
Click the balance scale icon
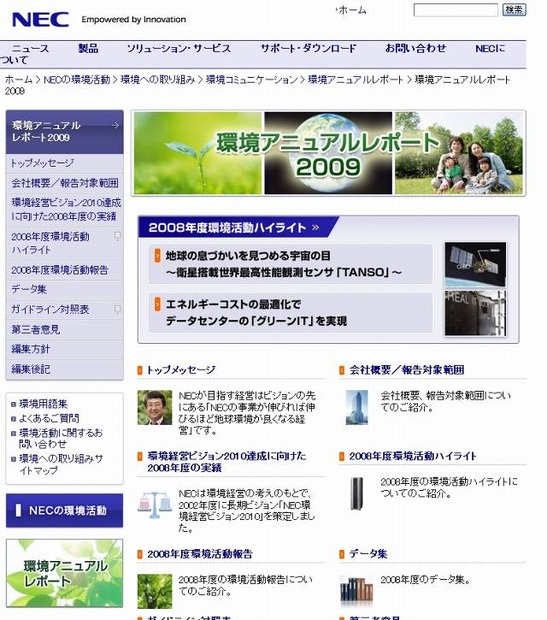click(155, 505)
